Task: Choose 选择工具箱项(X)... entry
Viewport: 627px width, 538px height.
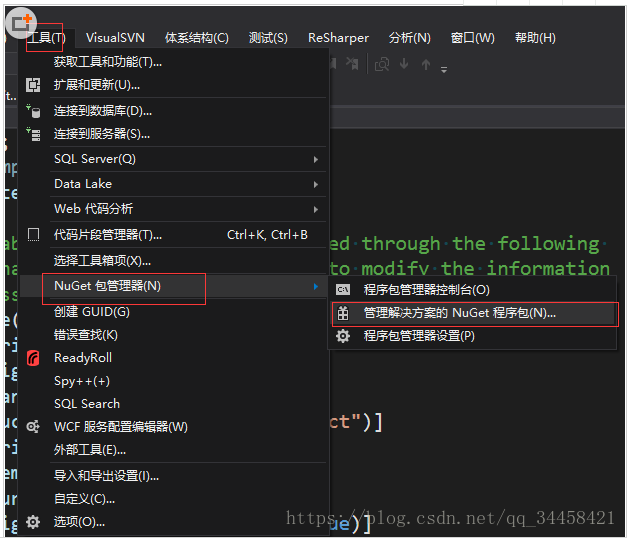Action: [x=102, y=261]
